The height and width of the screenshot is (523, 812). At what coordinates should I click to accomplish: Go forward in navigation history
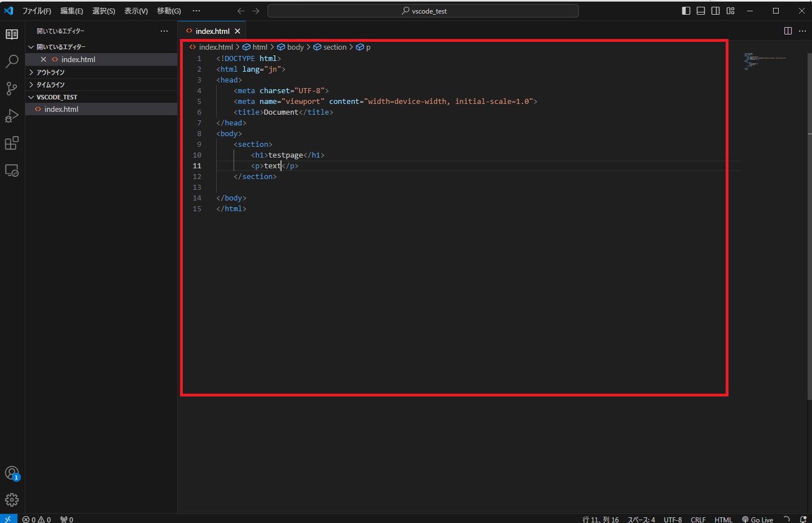coord(256,11)
